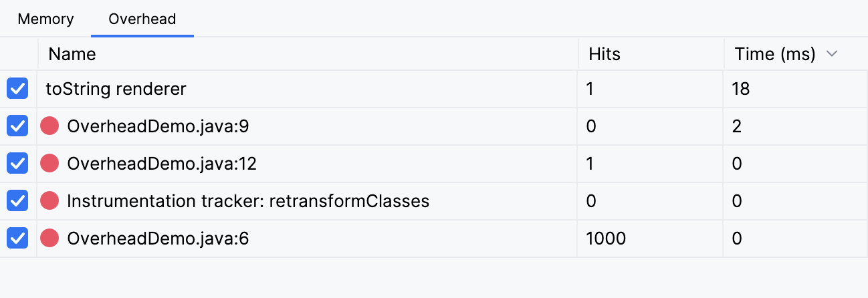Click the 1000 hits cell
Screen dimensions: 868x298
pyautogui.click(x=606, y=238)
